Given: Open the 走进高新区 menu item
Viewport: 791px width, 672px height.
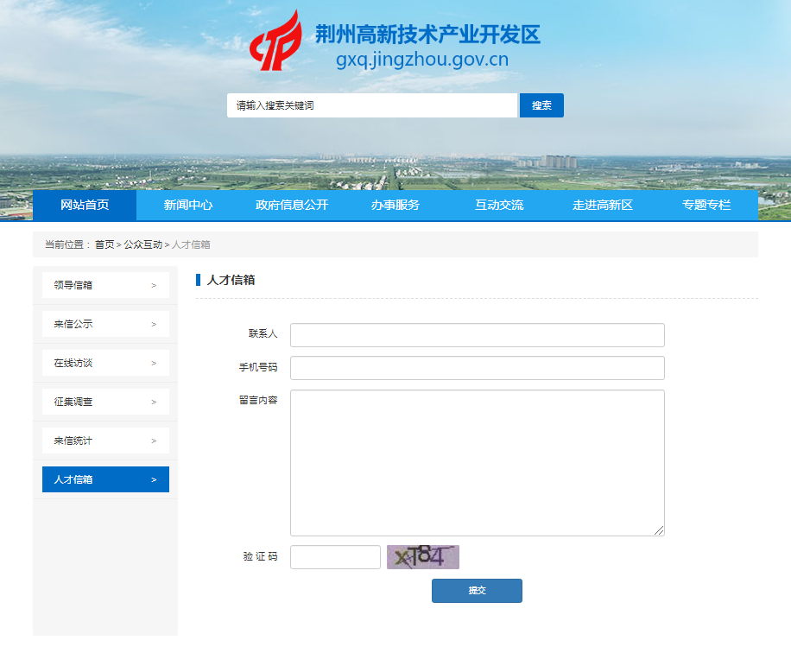Looking at the screenshot, I should click(603, 205).
